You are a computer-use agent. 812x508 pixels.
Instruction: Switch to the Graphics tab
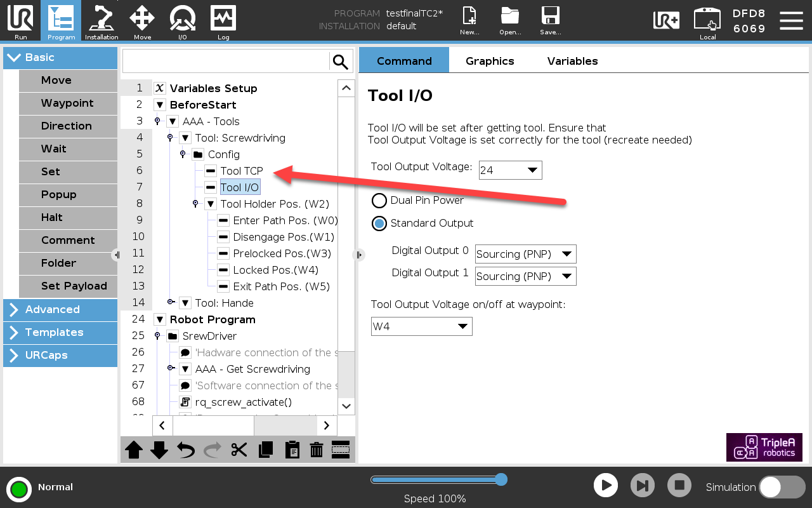click(x=490, y=61)
